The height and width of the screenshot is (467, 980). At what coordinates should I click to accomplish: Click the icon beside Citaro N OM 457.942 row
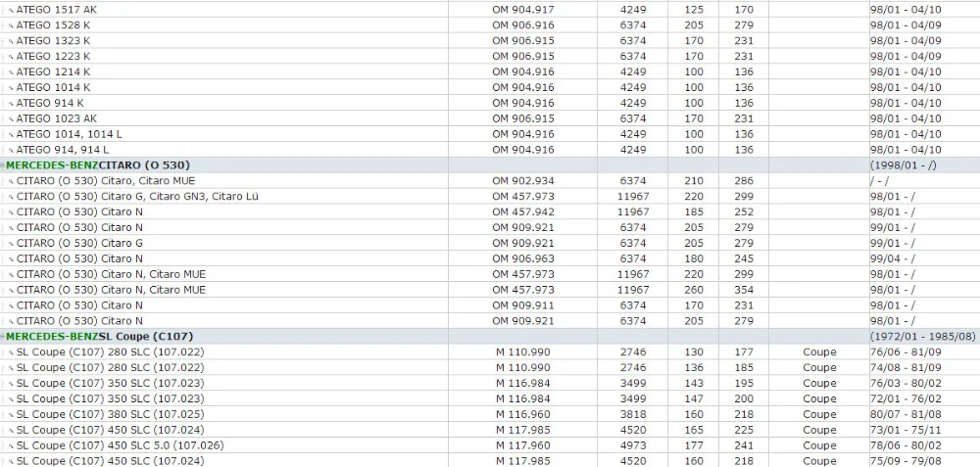(11, 212)
